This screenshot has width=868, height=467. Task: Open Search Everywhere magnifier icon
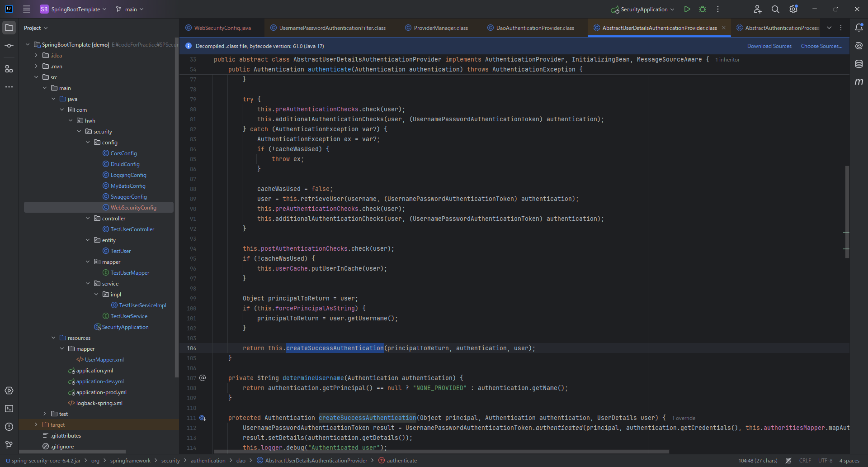pos(775,9)
